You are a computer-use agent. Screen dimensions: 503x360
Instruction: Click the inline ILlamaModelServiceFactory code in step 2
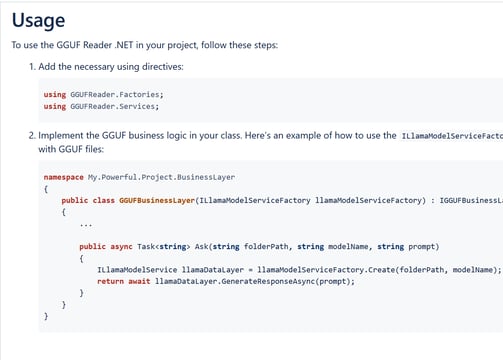click(x=452, y=136)
